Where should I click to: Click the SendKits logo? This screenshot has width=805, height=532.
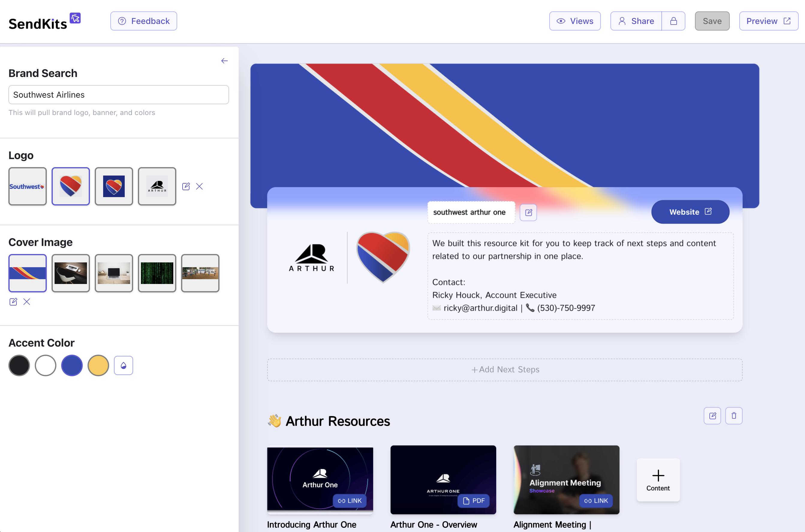pyautogui.click(x=44, y=22)
